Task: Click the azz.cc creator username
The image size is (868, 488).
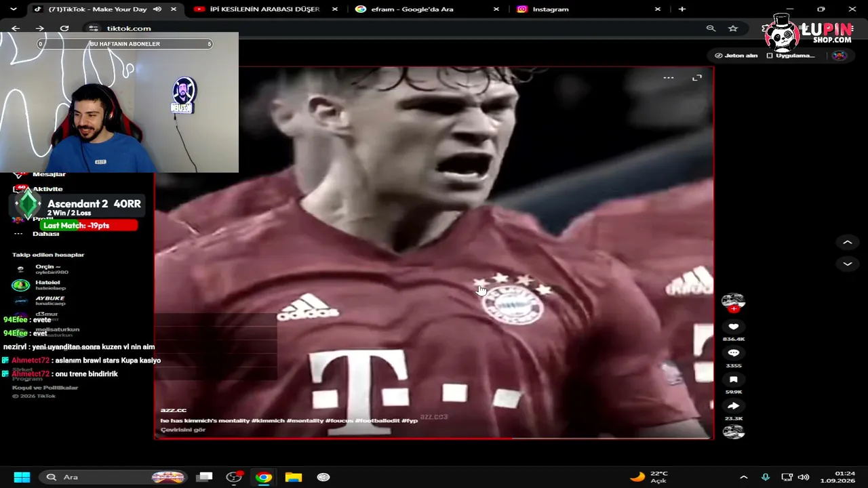Action: (x=174, y=410)
